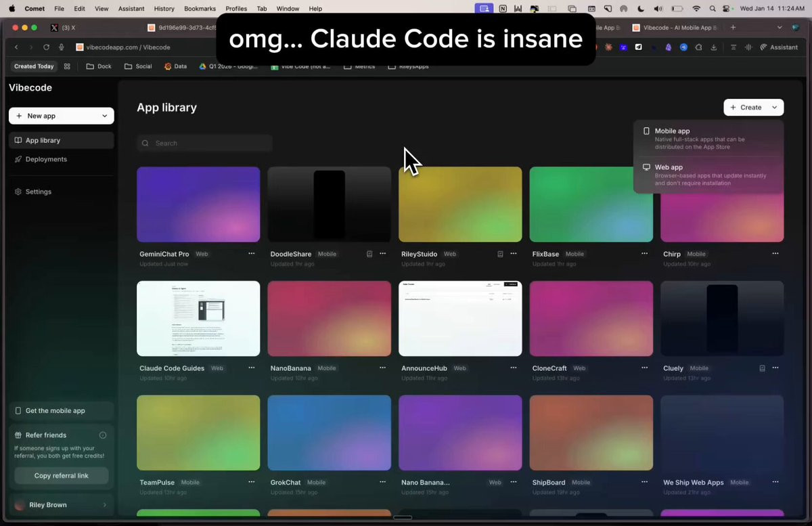Screen dimensions: 812x526
Task: Open the Bookmarks menu in menu bar
Action: point(200,9)
